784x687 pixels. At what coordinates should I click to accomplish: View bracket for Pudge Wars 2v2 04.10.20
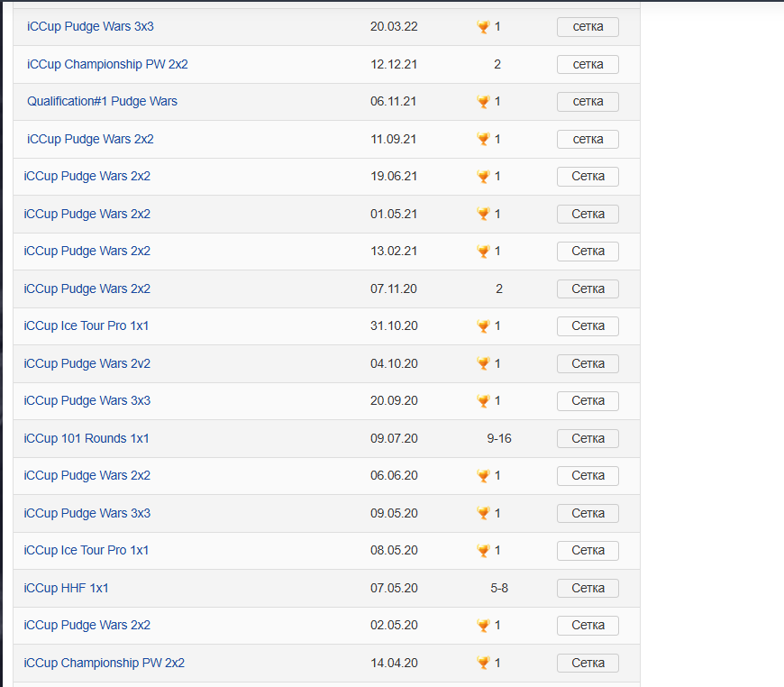[588, 363]
